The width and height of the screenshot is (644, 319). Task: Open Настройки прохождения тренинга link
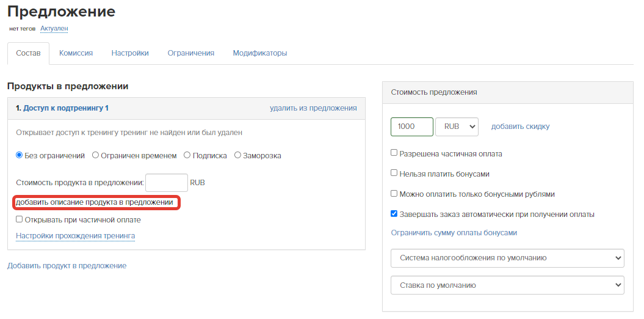(x=76, y=236)
